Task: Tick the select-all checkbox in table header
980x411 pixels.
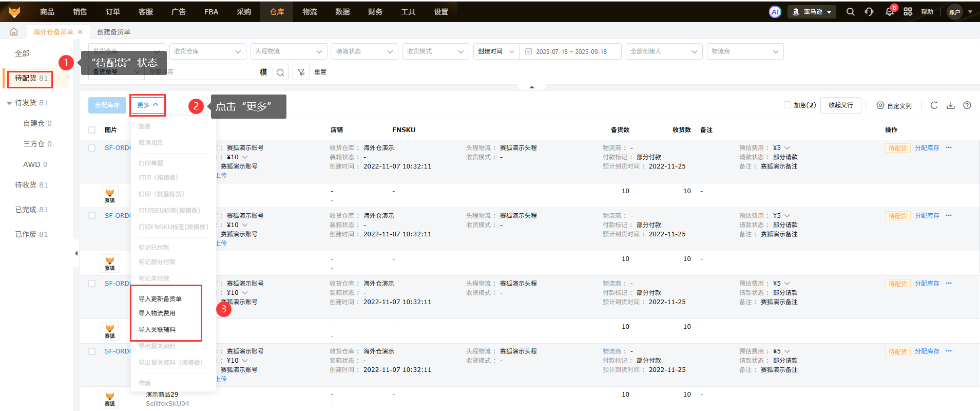Action: (x=92, y=130)
